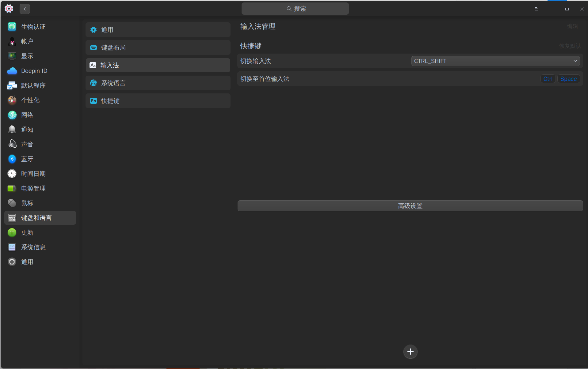Open the 快捷键 shortcuts submenu page
This screenshot has width=588, height=369.
[x=158, y=101]
